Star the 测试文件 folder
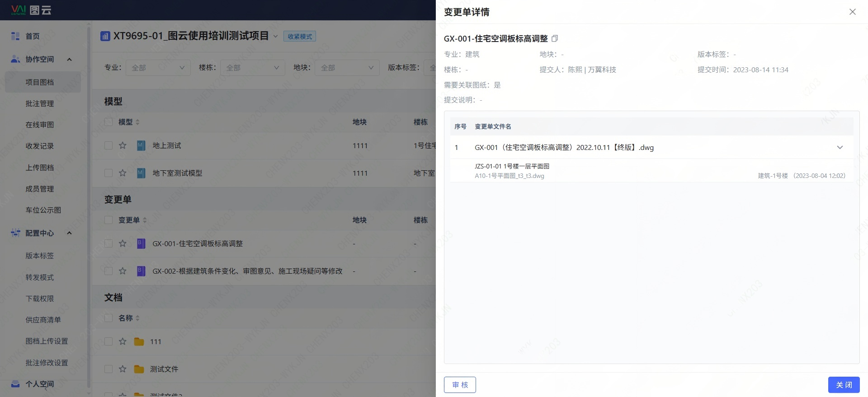 [123, 369]
